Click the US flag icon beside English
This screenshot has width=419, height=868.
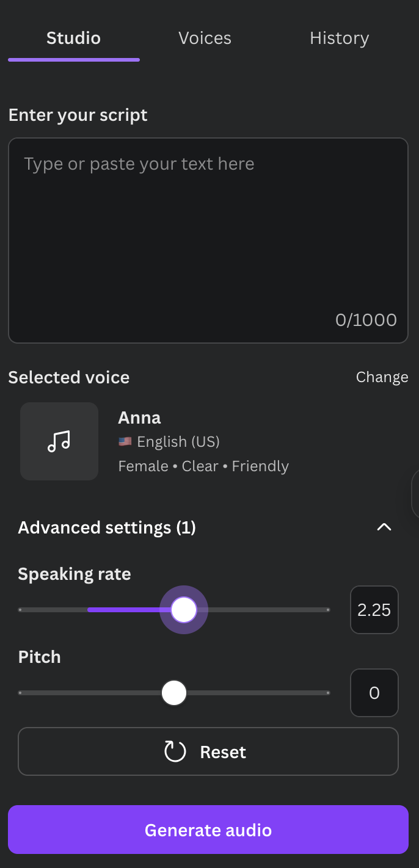tap(125, 441)
